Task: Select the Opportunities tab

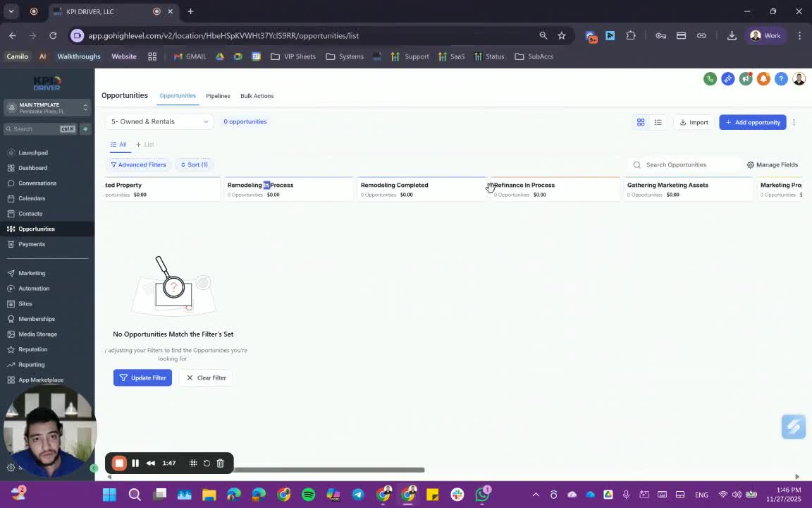Action: (x=178, y=96)
